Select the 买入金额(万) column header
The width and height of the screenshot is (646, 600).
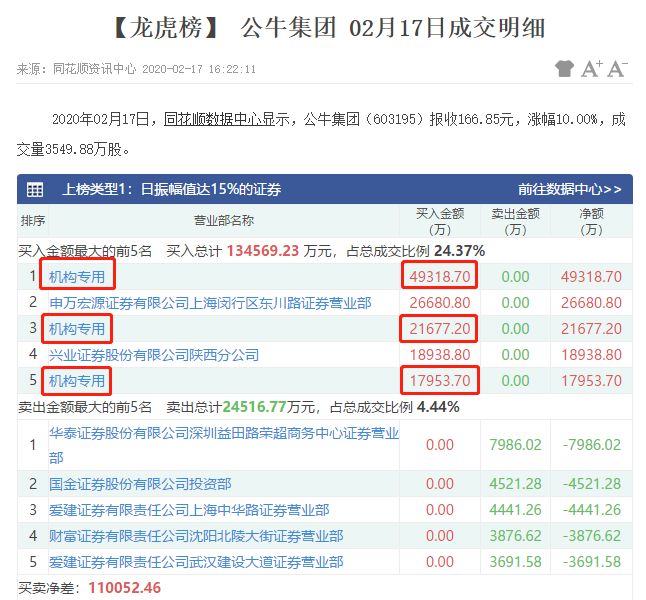click(440, 221)
